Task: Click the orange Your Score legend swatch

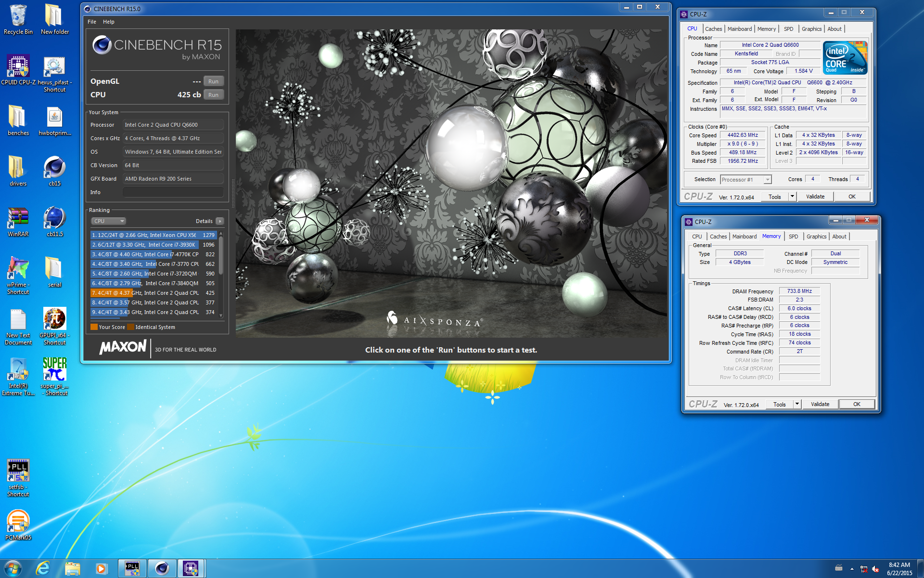Action: 94,327
